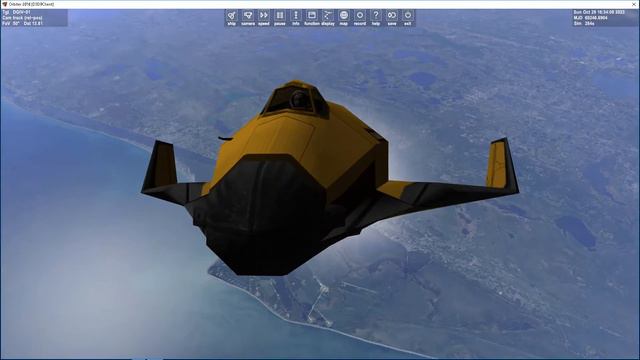This screenshot has height=360, width=640.
Task: Click the Cam track mode text
Action: click(x=22, y=18)
